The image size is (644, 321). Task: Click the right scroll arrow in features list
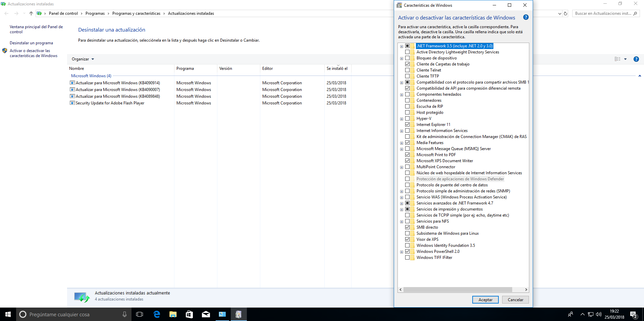tap(526, 289)
